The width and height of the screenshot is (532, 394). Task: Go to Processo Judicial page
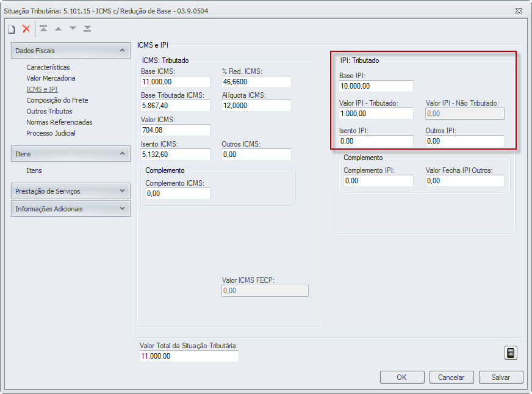pos(51,133)
